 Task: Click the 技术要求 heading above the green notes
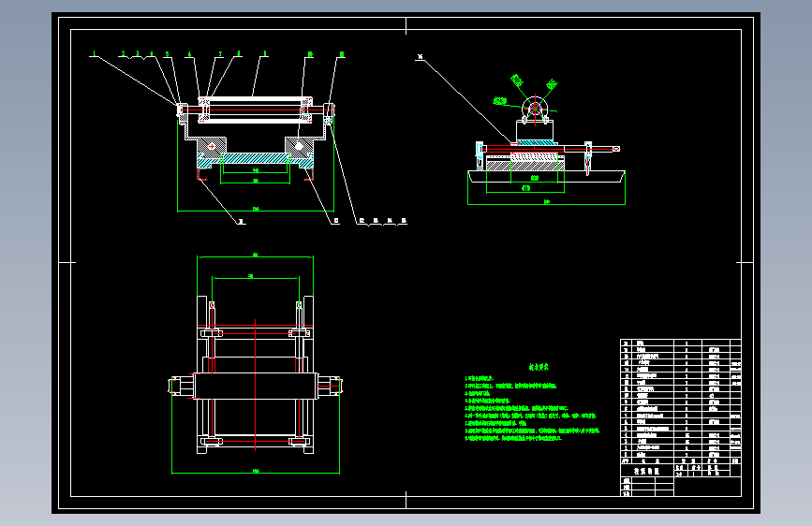[x=539, y=367]
